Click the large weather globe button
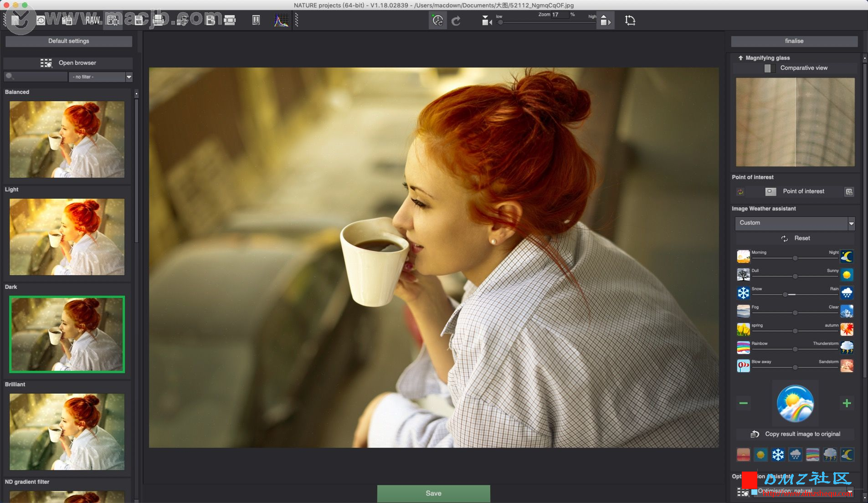Image resolution: width=868 pixels, height=503 pixels. click(x=795, y=403)
